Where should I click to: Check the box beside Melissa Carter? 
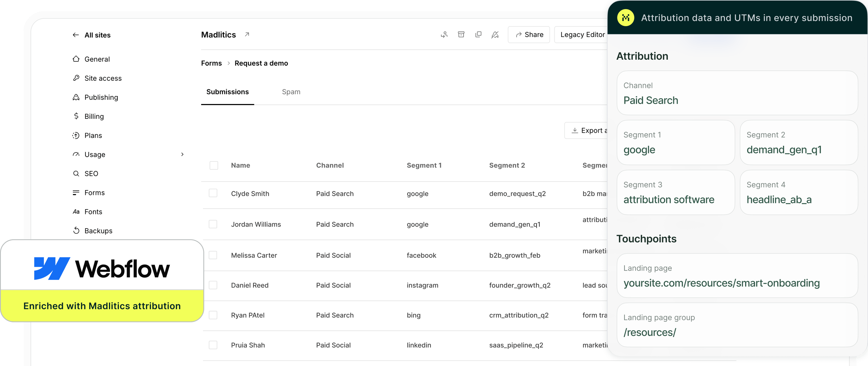click(213, 255)
